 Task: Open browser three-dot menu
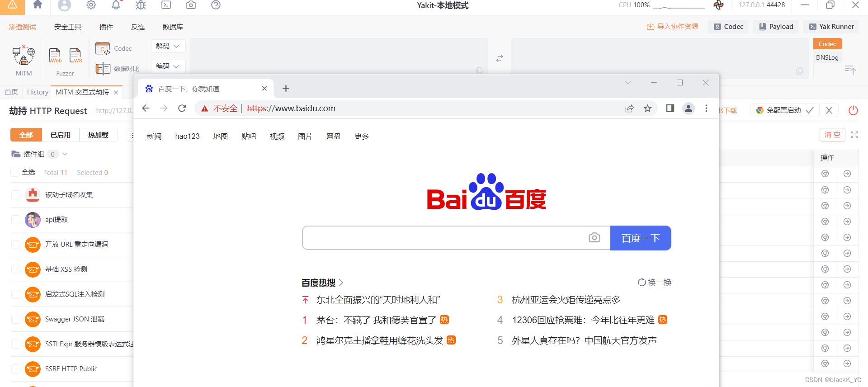coord(706,109)
